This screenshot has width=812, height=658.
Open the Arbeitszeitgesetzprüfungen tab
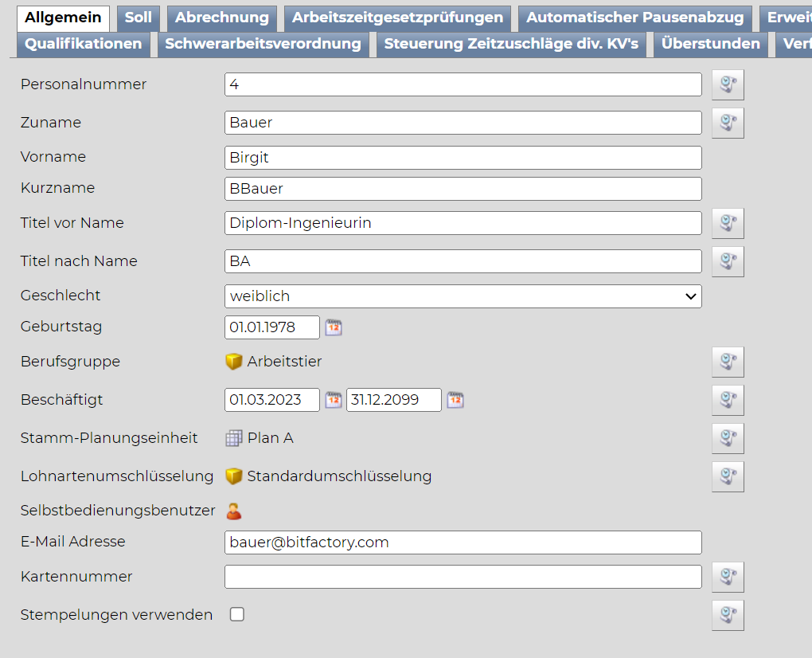[x=397, y=18]
